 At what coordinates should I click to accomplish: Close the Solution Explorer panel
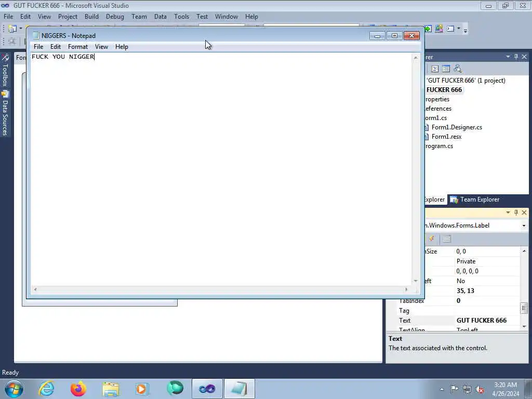(524, 57)
